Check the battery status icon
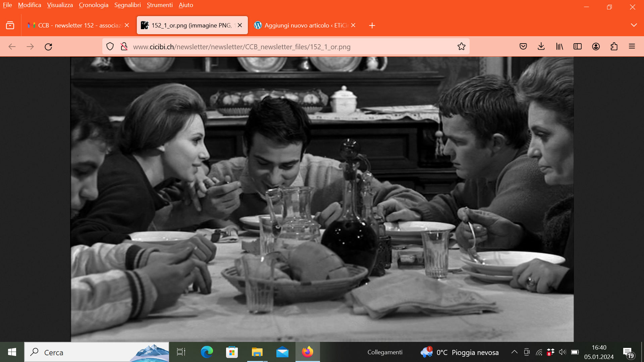 575,352
